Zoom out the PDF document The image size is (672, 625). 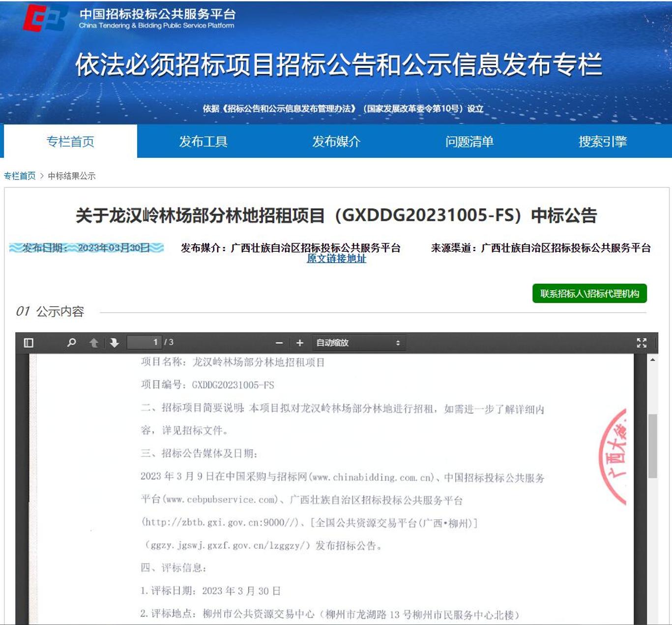tap(279, 343)
